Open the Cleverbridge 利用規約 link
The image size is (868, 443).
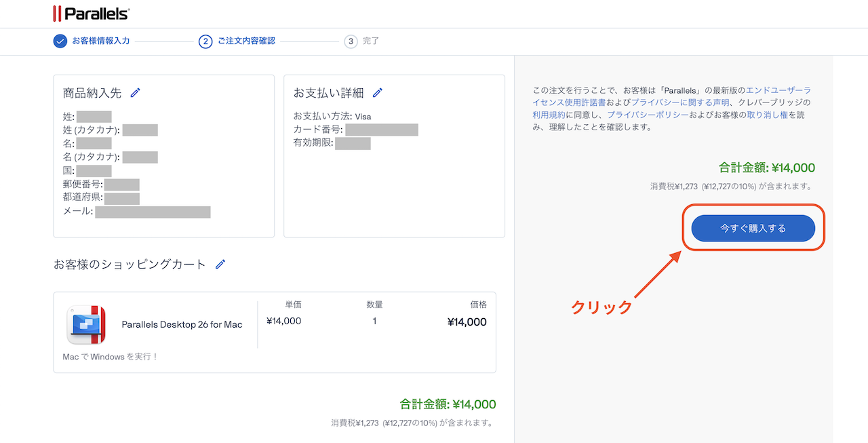[549, 115]
